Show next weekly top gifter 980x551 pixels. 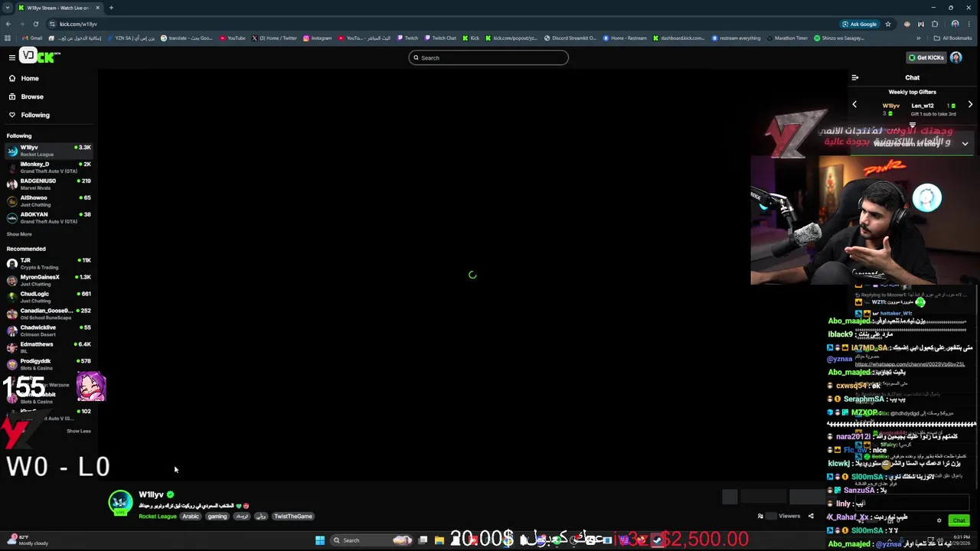pyautogui.click(x=970, y=105)
